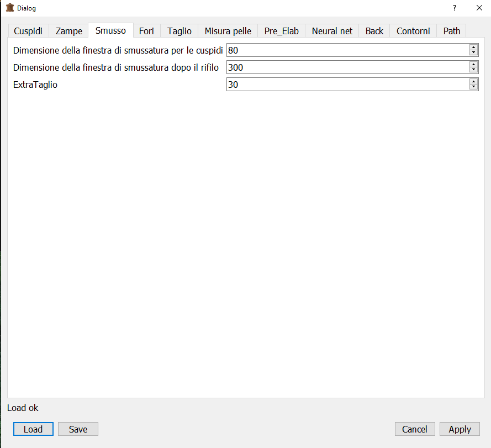The image size is (491, 448).
Task: Increase cuspidi smoothing window size with up arrow
Action: click(x=473, y=48)
